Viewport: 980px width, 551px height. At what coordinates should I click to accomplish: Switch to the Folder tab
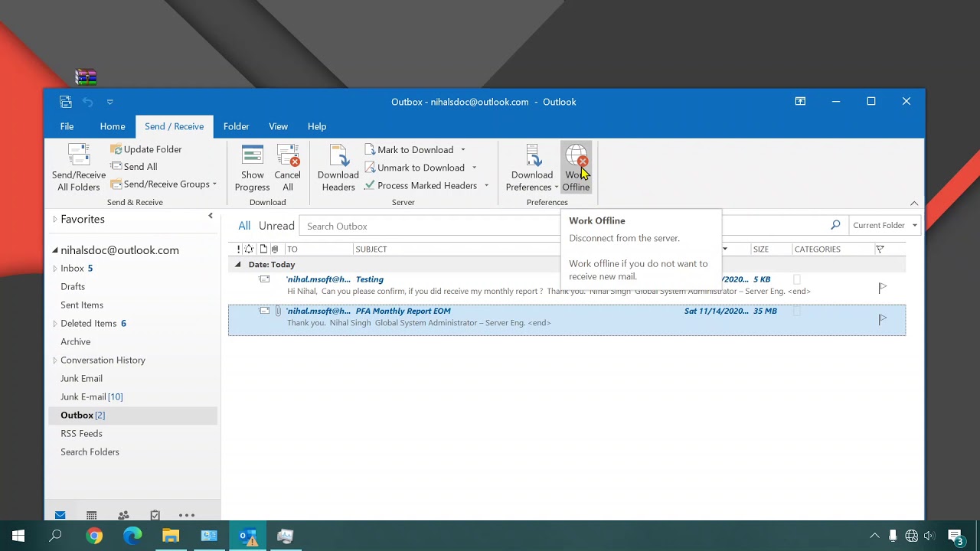click(x=236, y=126)
